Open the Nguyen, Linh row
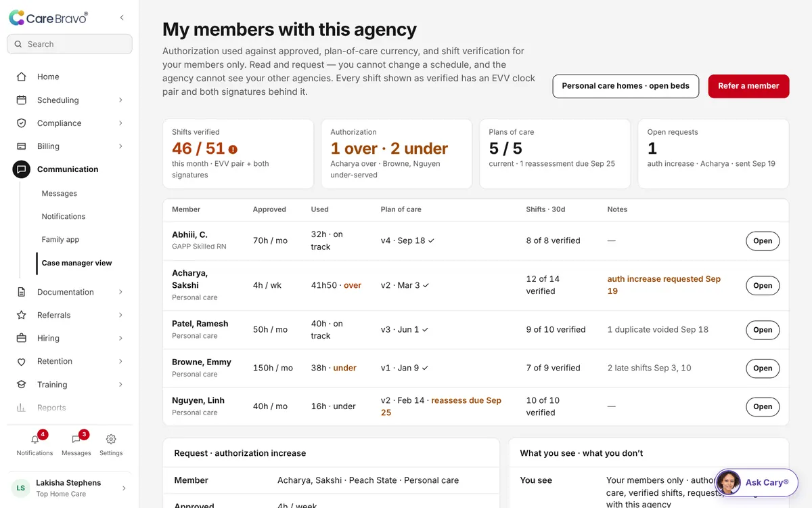Screen dimensions: 812x508 click(763, 406)
